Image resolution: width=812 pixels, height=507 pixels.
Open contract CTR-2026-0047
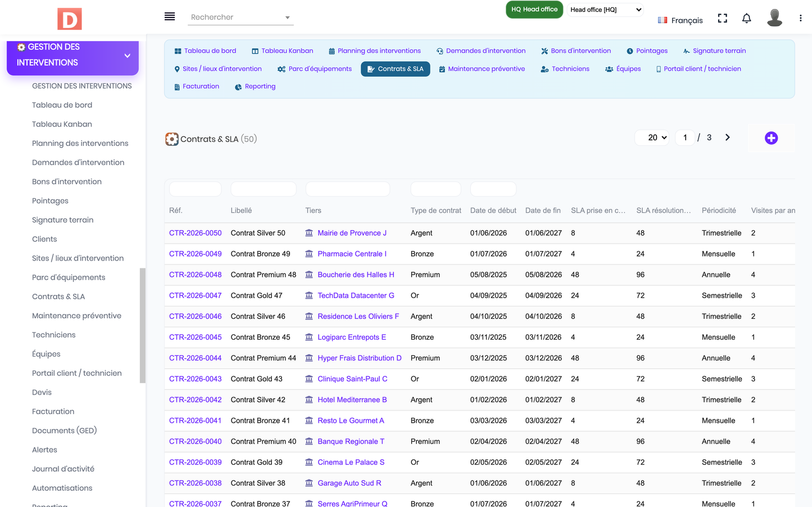pyautogui.click(x=196, y=295)
